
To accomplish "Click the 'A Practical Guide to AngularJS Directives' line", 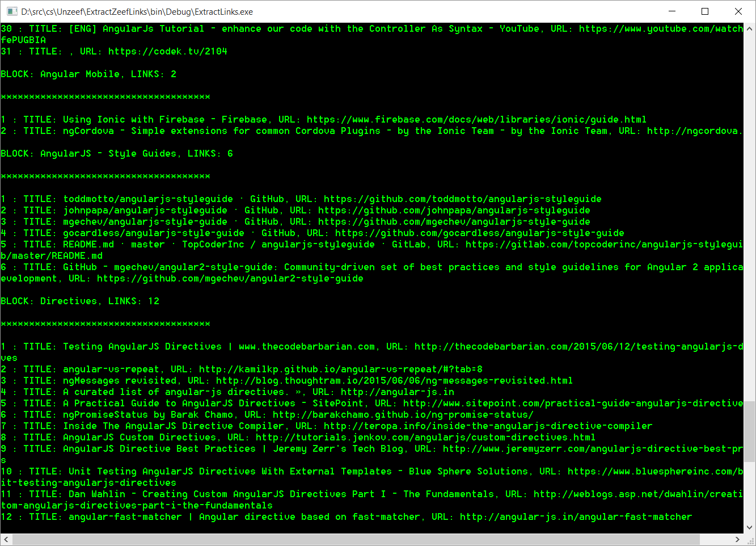I will pyautogui.click(x=371, y=403).
